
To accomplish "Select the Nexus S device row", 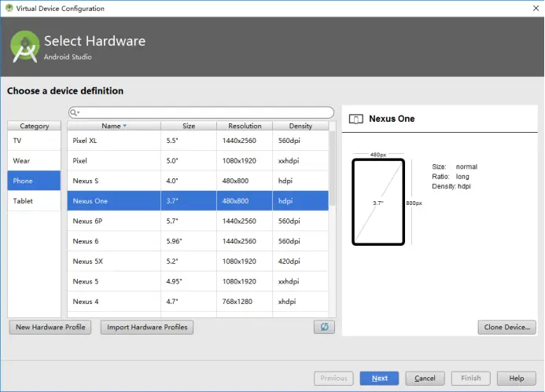I will pyautogui.click(x=197, y=181).
